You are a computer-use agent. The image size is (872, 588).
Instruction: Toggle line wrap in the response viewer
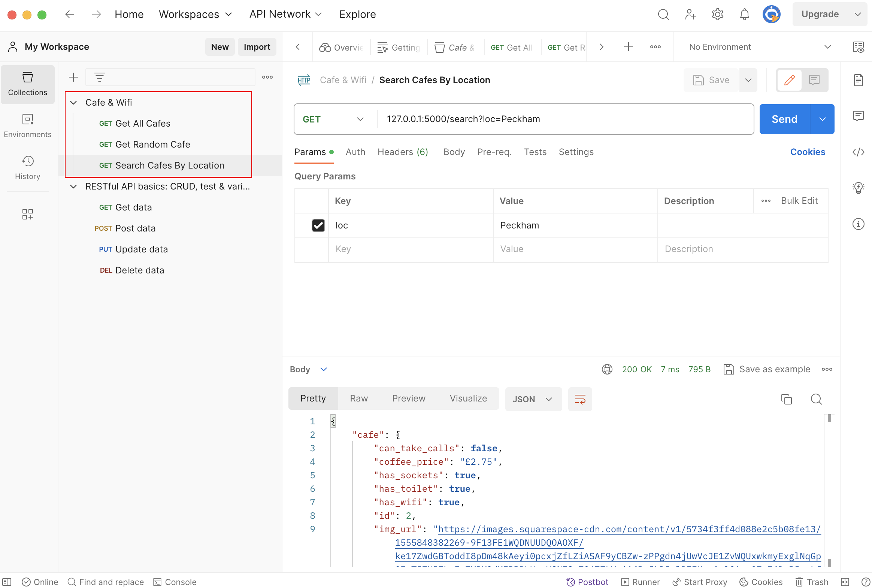(580, 399)
